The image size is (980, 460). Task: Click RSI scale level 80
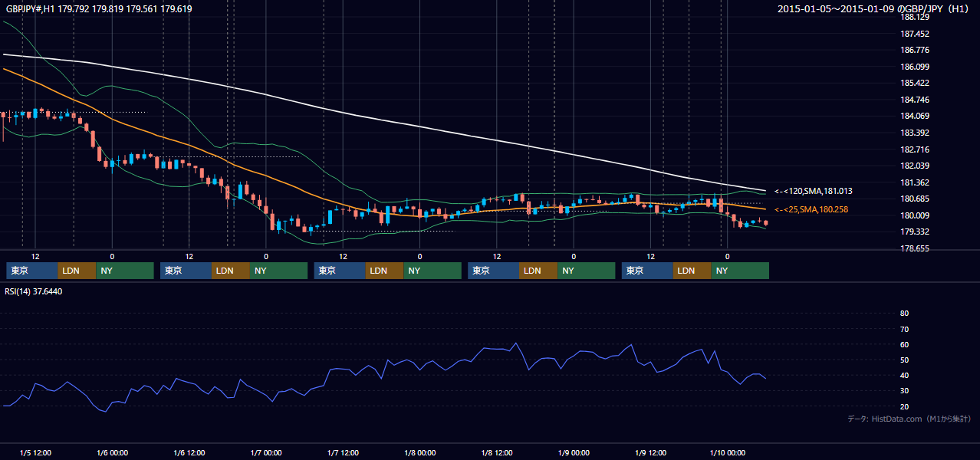(904, 314)
